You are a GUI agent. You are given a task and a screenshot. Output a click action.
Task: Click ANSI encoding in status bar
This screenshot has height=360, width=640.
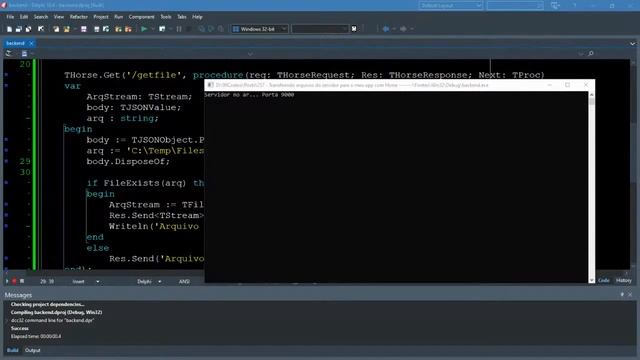(184, 281)
